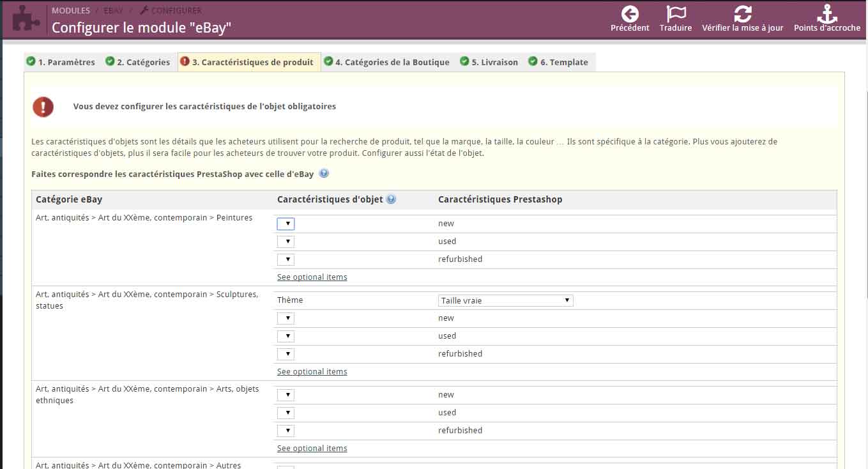Open Peintures dropdown for 'used' condition
The width and height of the screenshot is (868, 469).
click(x=286, y=242)
